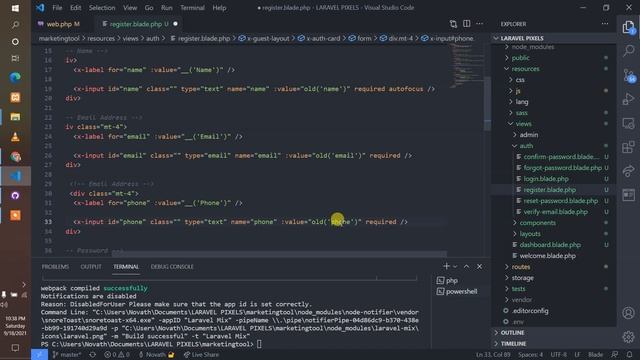Open Accounts menu in activity bar

629,313
